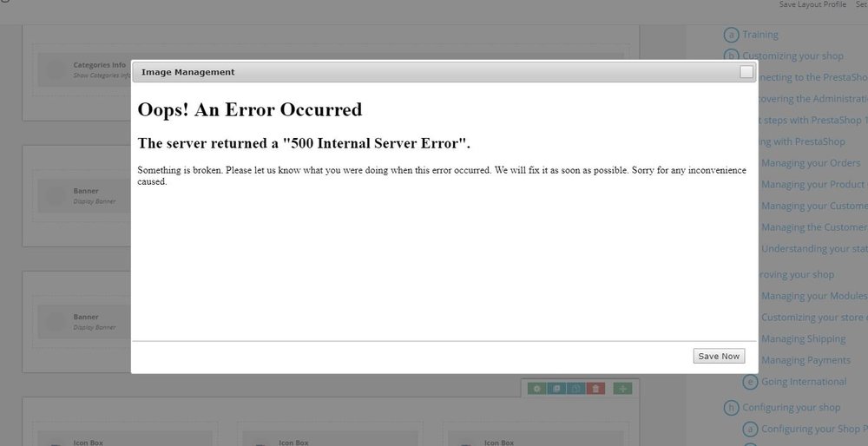
Task: Click the blue duplicate row icon
Action: 556,389
